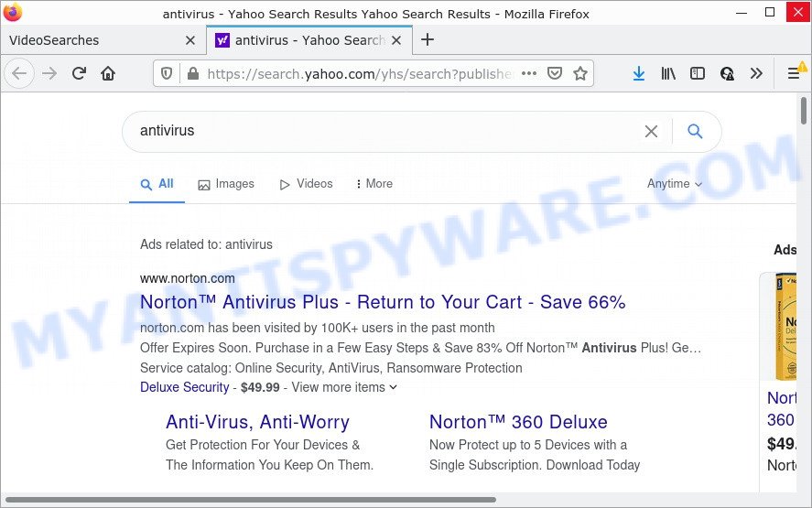Bookmark this page with the star
The width and height of the screenshot is (812, 508).
(x=580, y=73)
